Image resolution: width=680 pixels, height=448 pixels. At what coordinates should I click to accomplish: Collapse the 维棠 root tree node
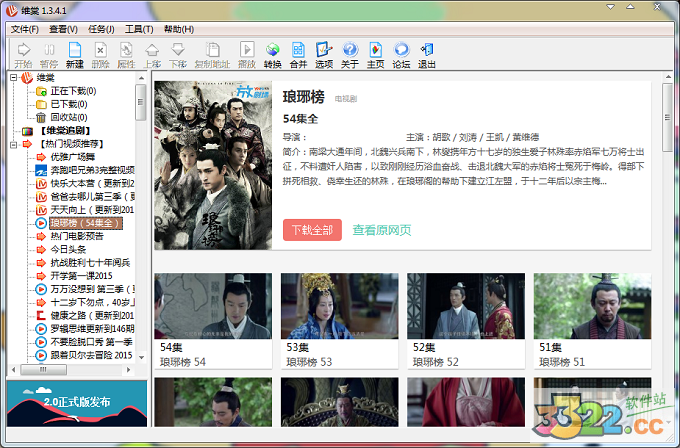14,78
